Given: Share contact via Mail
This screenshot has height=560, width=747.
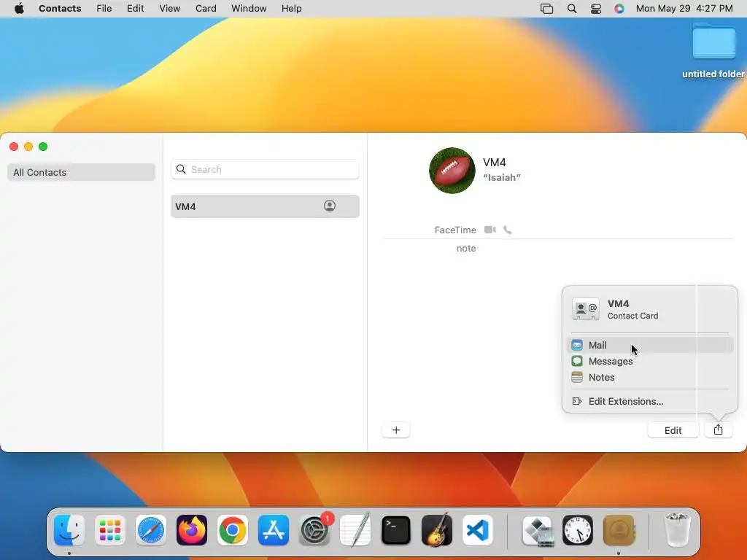Looking at the screenshot, I should click(650, 345).
